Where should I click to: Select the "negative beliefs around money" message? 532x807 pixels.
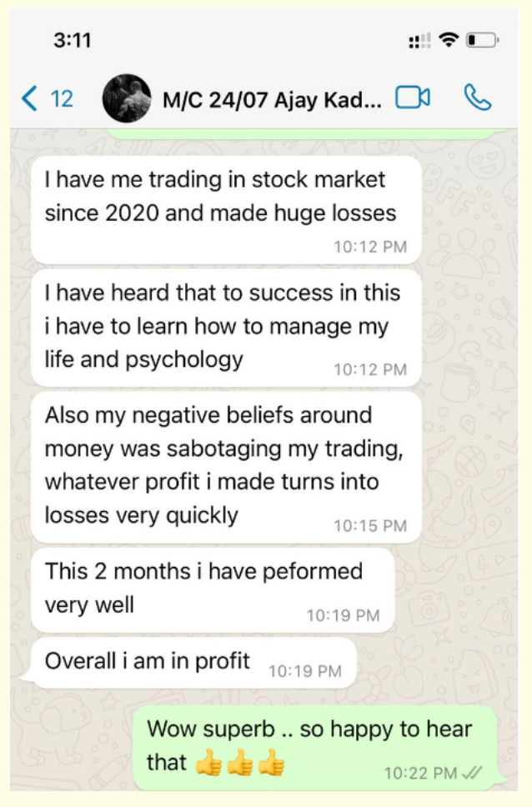click(x=225, y=465)
